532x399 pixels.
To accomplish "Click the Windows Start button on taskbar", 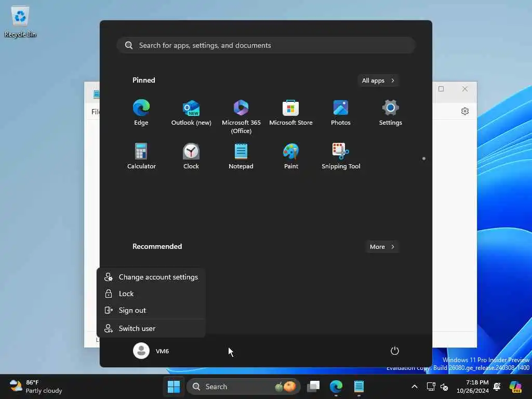I will tap(174, 387).
